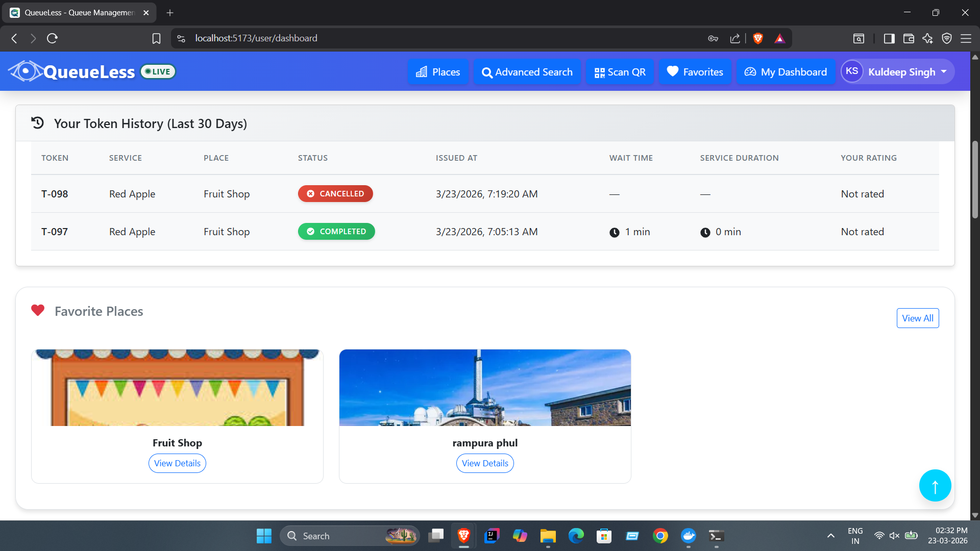Open a new browser tab

pos(170,13)
